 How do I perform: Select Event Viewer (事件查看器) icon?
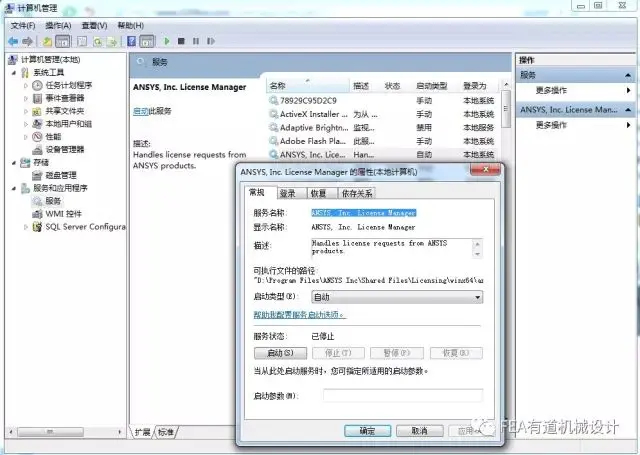click(37, 98)
